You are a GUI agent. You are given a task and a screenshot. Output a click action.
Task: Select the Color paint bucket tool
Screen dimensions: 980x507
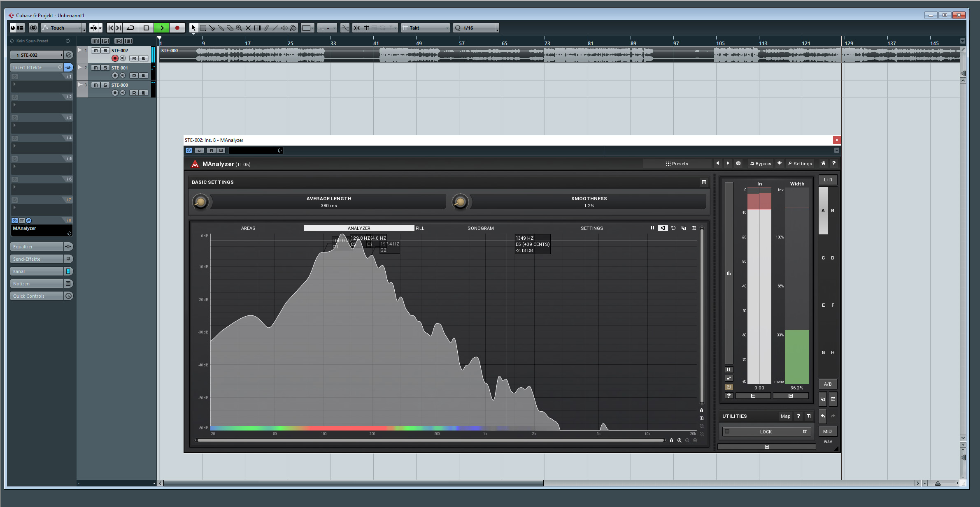click(293, 28)
